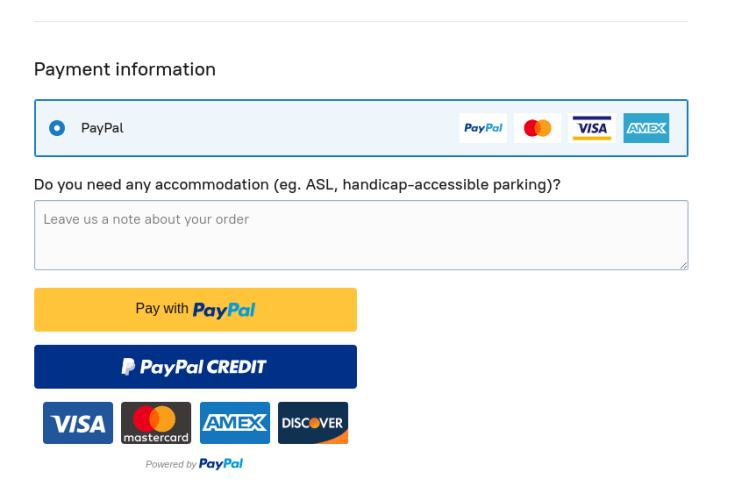Click the text area resize handle
749x501 pixels.
[x=684, y=265]
